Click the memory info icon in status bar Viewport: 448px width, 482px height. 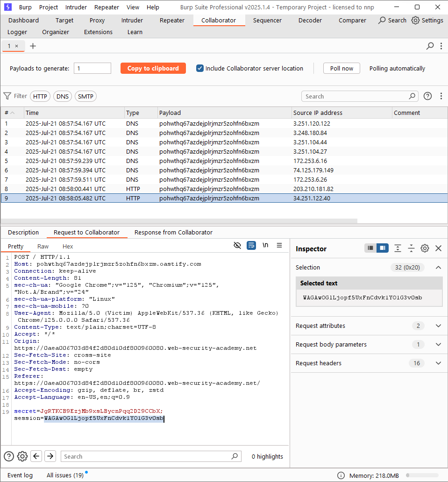[341, 475]
